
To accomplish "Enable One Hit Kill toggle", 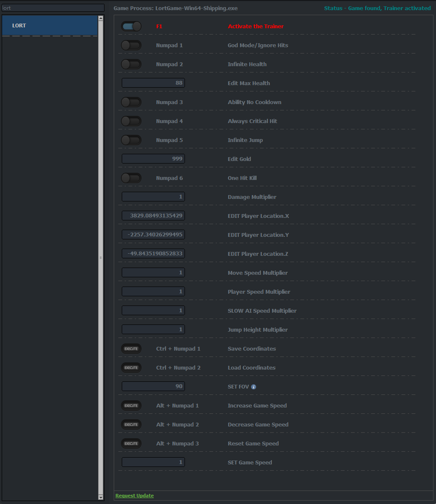I will (131, 178).
